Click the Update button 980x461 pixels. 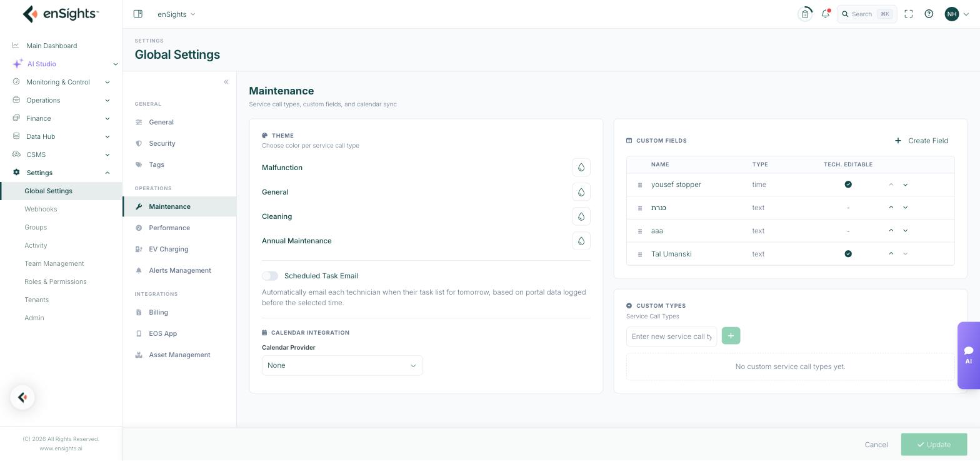[x=934, y=445]
